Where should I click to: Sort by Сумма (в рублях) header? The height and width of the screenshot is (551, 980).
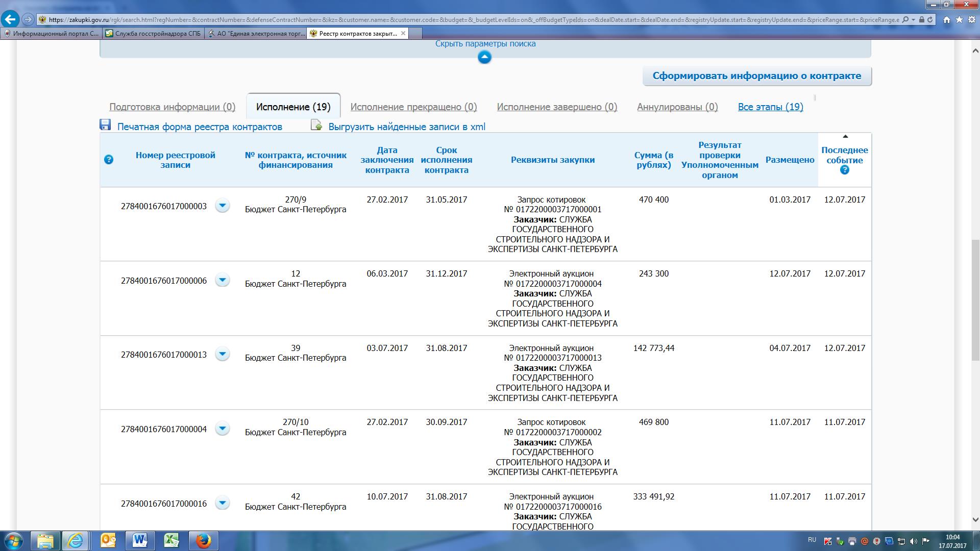point(654,160)
